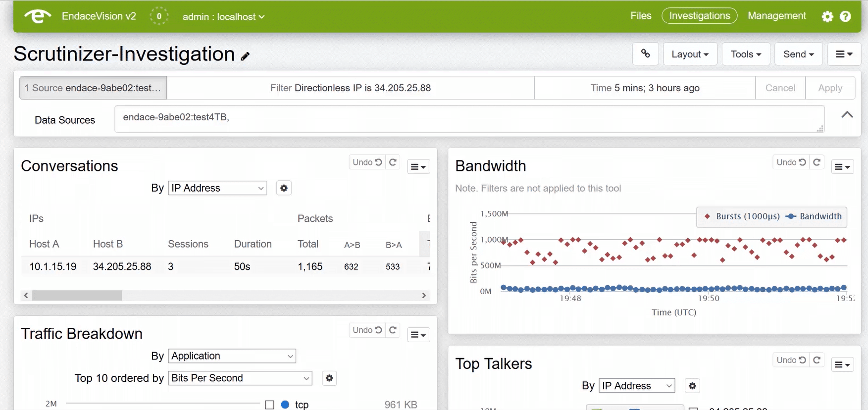This screenshot has width=868, height=410.
Task: Edit the Filter Directionless IP section
Action: (x=351, y=88)
